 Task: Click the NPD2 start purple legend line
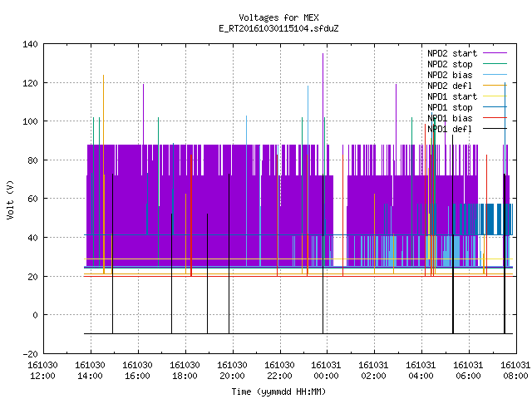coord(495,53)
